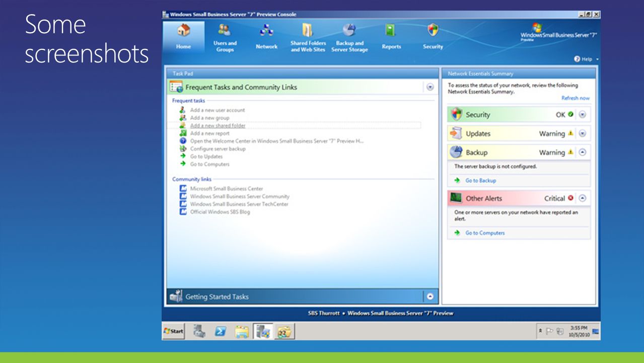Expand the Updates warning details

[583, 134]
